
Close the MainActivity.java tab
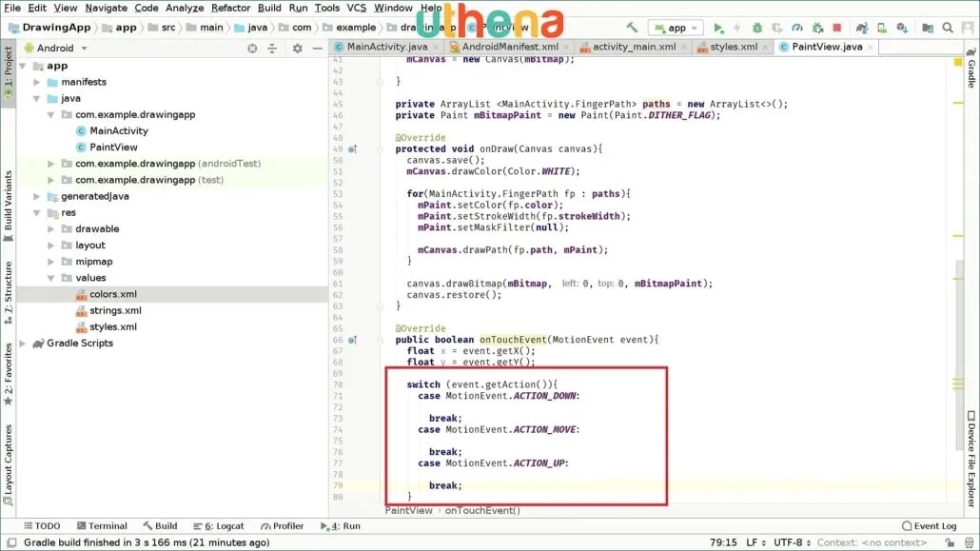click(x=436, y=47)
